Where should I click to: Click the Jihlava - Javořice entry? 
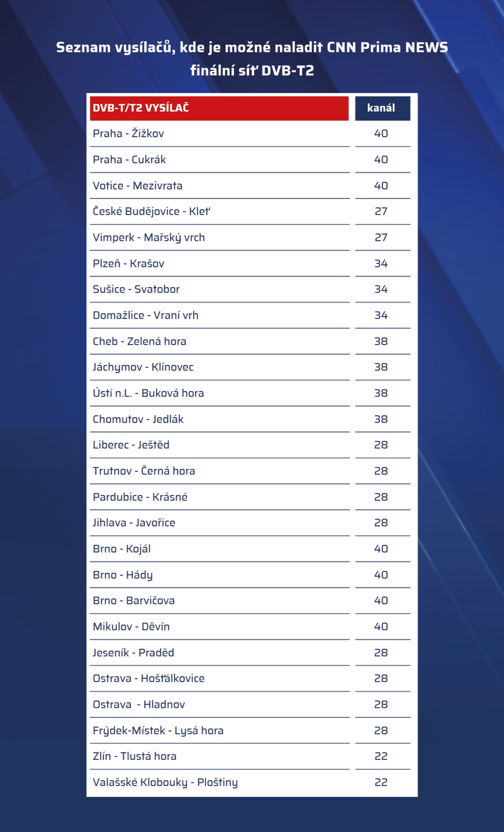134,523
